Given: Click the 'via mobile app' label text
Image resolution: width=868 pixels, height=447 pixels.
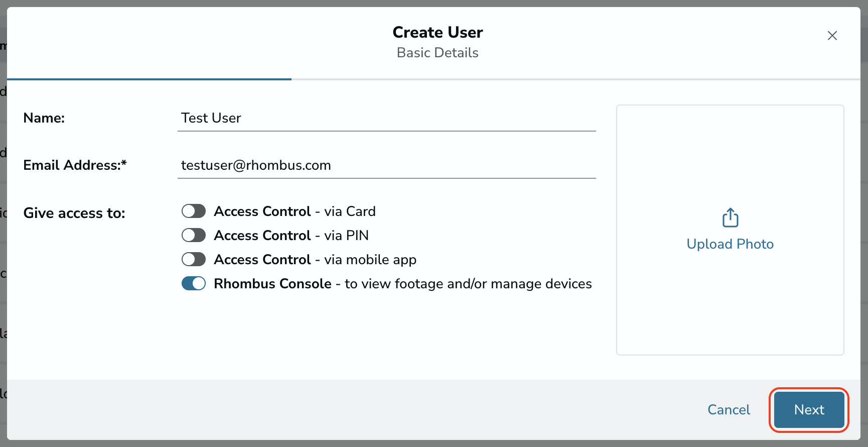Looking at the screenshot, I should coord(370,260).
